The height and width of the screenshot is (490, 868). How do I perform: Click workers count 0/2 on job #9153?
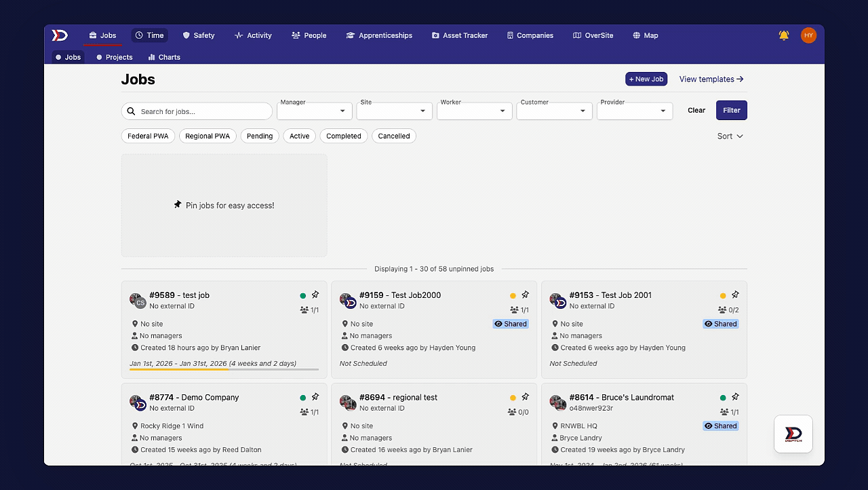729,309
